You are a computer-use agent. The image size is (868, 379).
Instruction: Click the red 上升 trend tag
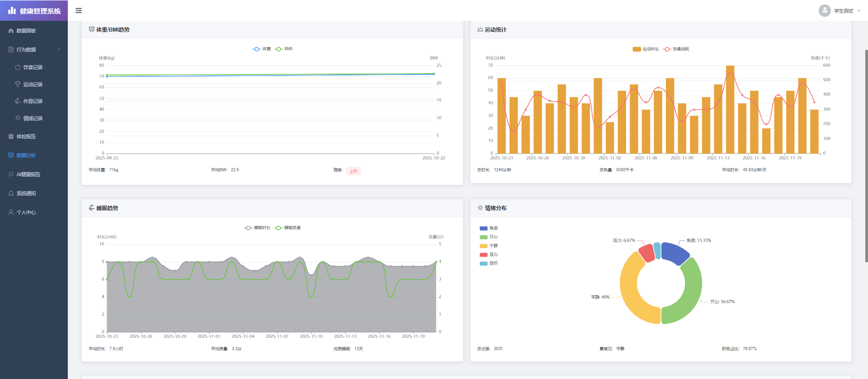(x=354, y=171)
